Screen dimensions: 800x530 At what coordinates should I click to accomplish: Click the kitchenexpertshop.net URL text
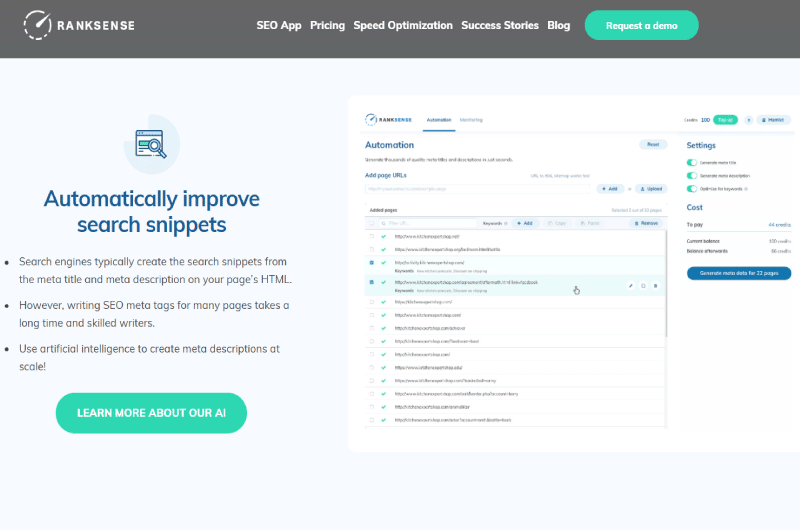[427, 237]
